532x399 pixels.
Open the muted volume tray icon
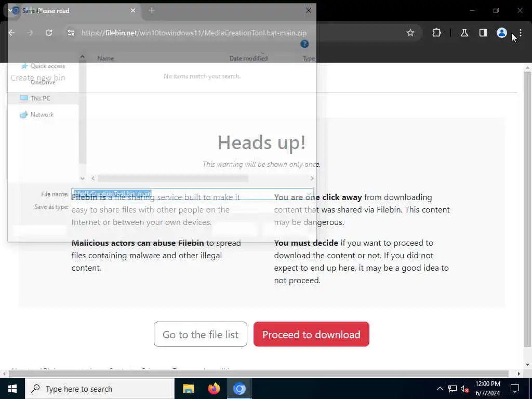(x=464, y=389)
